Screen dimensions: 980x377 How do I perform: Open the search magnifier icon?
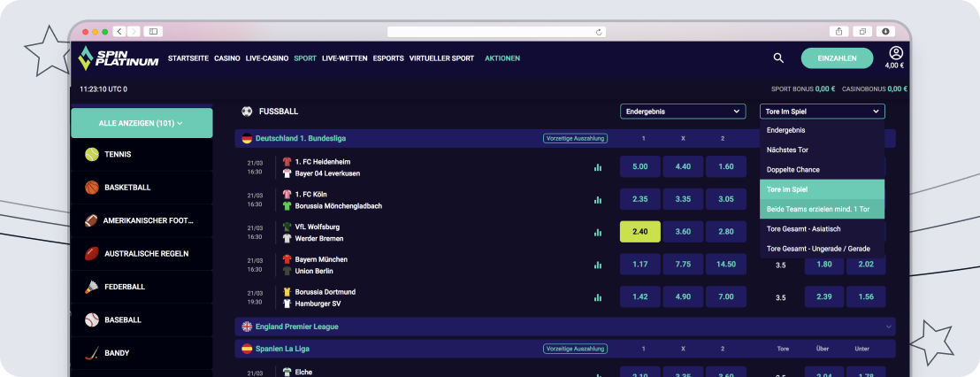pyautogui.click(x=778, y=58)
